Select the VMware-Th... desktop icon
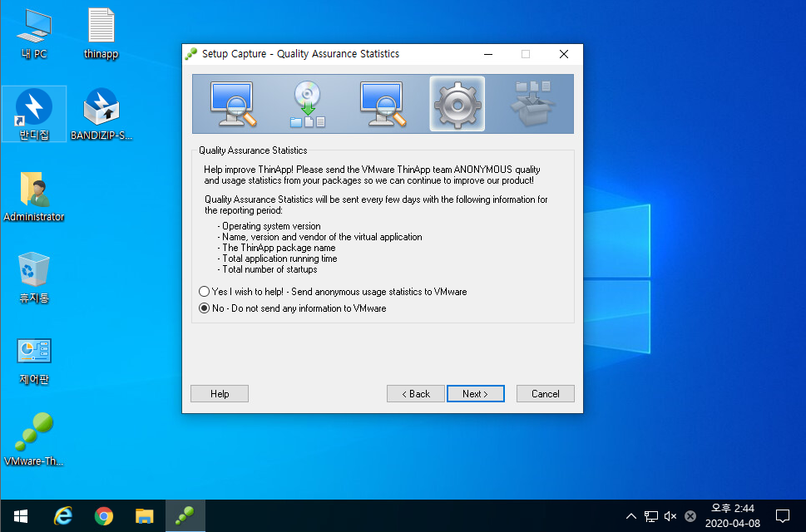Viewport: 806px width, 532px height. 34,439
